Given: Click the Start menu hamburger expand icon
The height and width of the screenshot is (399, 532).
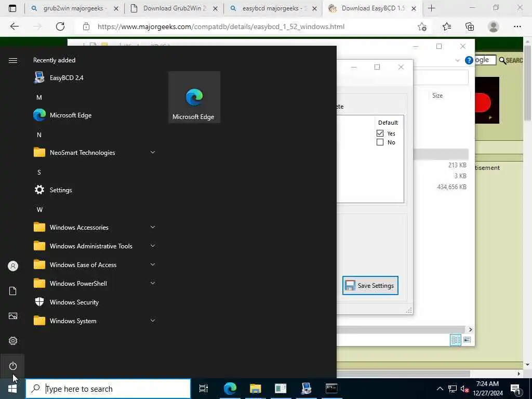Looking at the screenshot, I should coord(13,60).
